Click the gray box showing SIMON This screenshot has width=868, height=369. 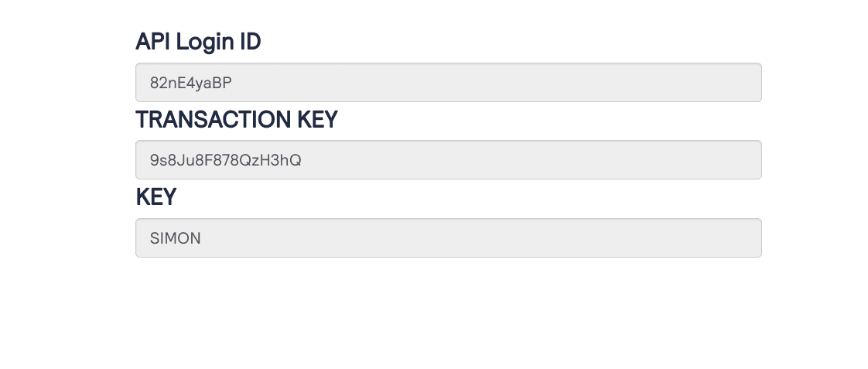(x=449, y=238)
